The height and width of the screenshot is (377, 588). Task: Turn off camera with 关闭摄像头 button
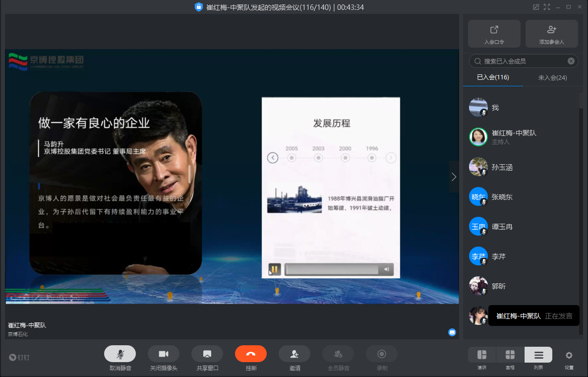[164, 354]
